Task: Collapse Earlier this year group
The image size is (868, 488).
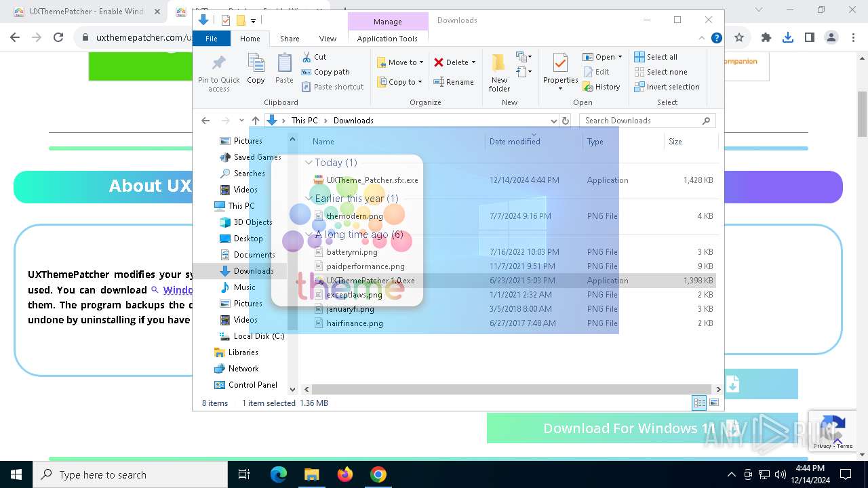Action: 309,199
